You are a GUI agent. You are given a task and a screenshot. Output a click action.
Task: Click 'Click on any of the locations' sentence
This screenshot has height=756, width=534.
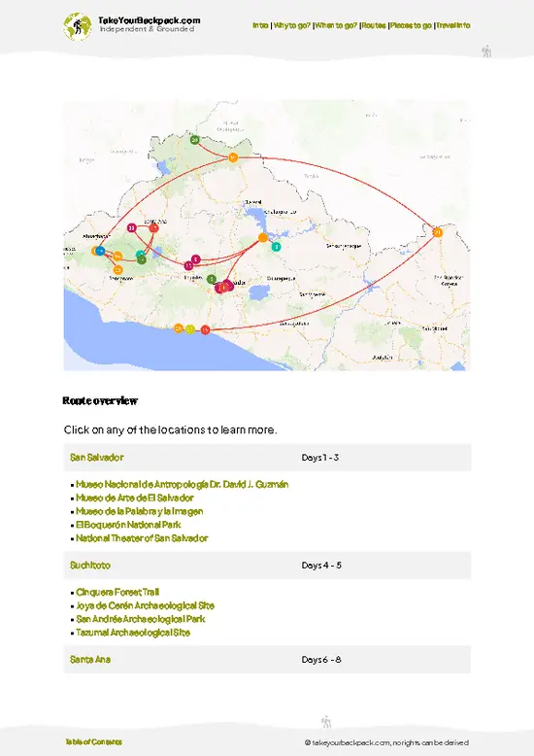(x=171, y=430)
